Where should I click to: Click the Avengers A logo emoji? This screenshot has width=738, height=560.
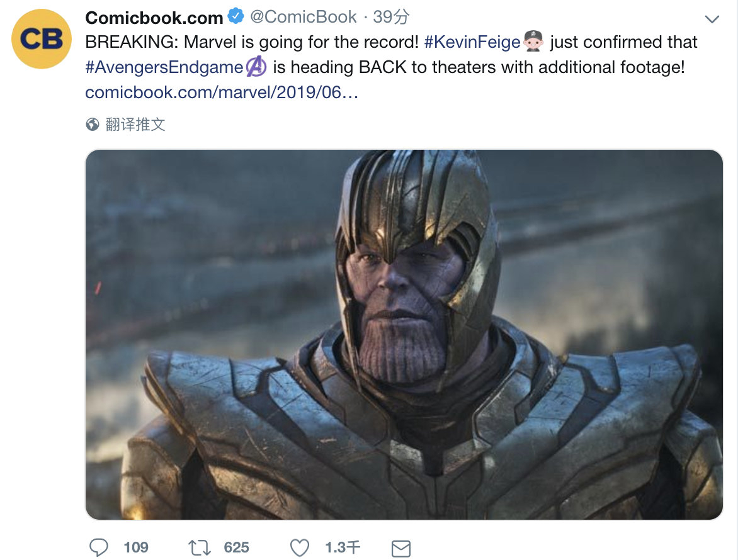pos(256,66)
